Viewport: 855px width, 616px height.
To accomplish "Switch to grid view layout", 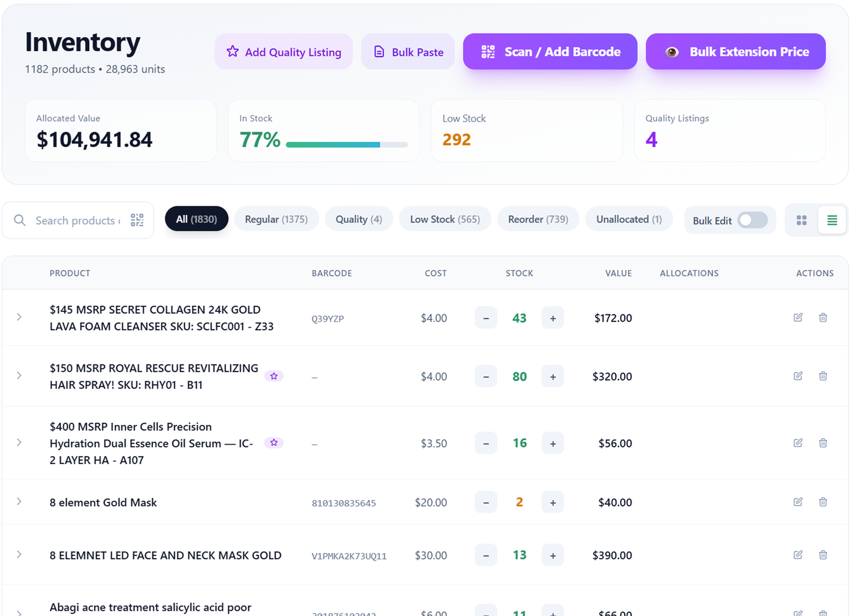I will point(801,220).
